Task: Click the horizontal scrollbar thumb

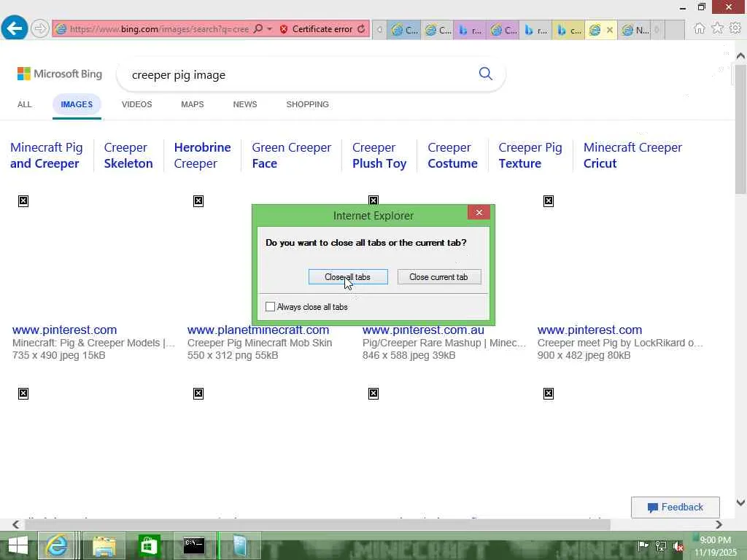Action: coord(317,524)
